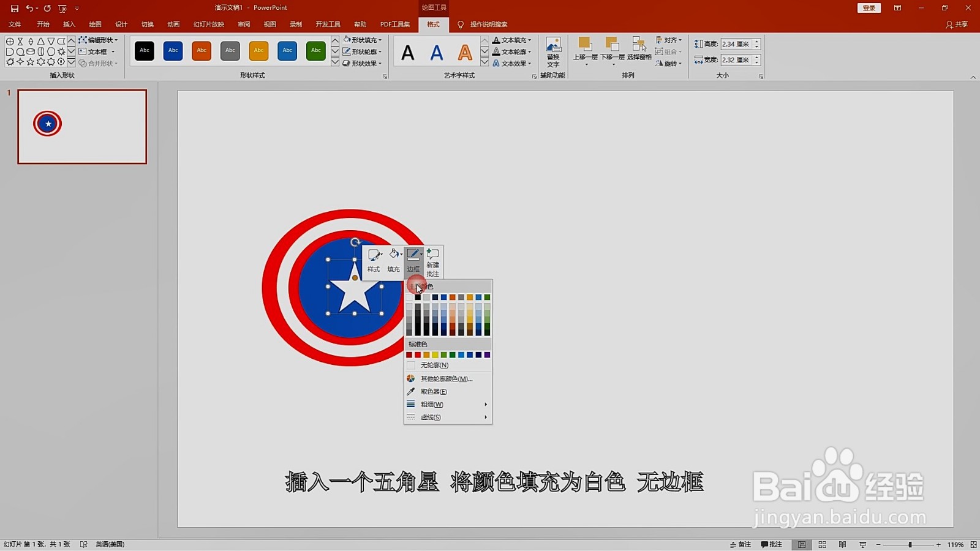Open the customize quick access toolbar arrow
This screenshot has height=551, width=980.
click(x=77, y=8)
